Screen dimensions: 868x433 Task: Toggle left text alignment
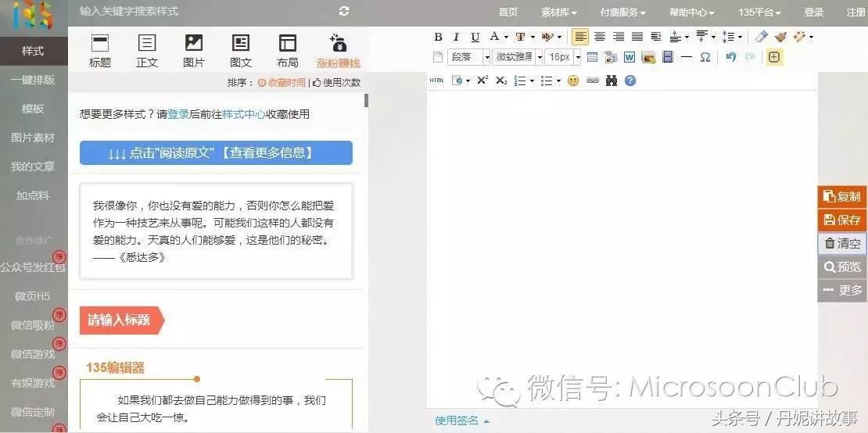pos(580,37)
